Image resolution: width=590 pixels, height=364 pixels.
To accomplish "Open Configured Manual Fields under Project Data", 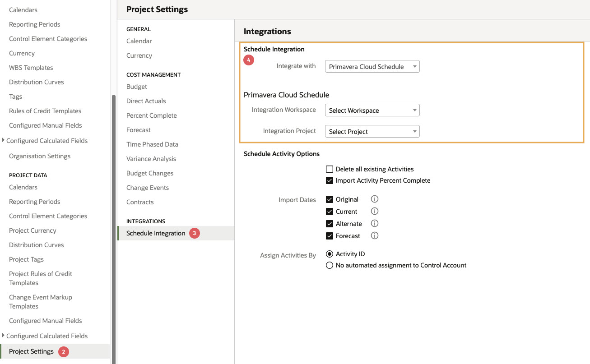I will pos(45,321).
